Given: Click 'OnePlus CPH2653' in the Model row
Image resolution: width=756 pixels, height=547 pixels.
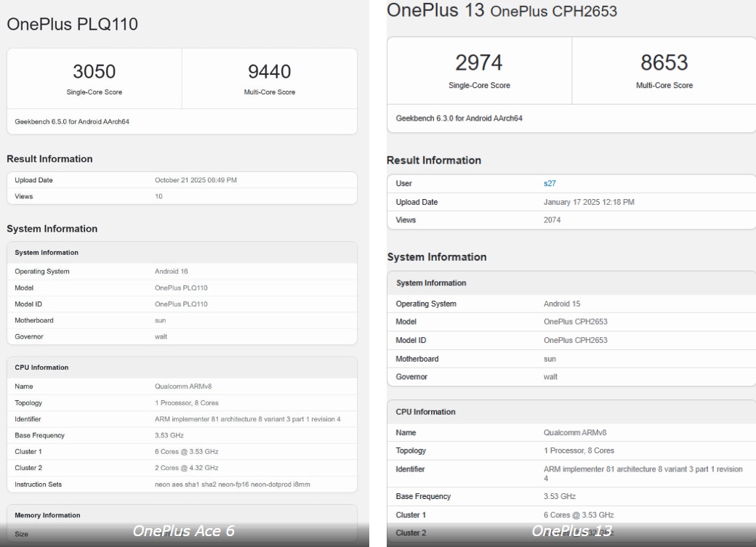Looking at the screenshot, I should coord(575,322).
